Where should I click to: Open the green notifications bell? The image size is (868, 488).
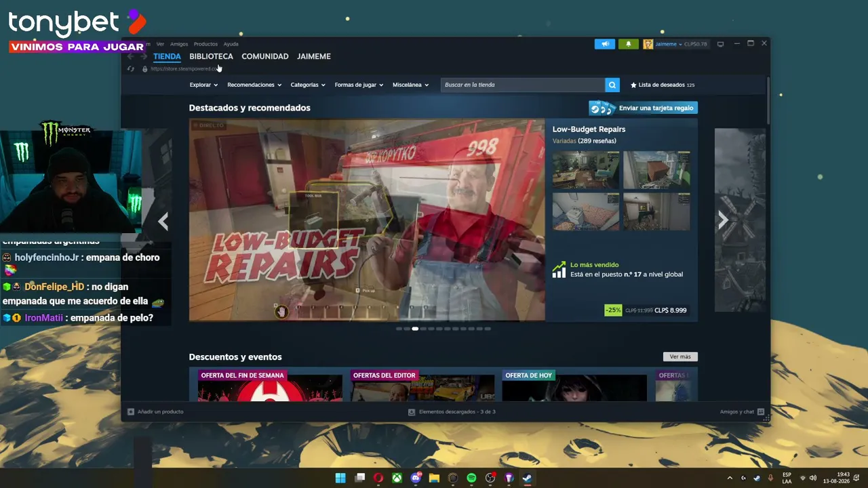pyautogui.click(x=628, y=44)
